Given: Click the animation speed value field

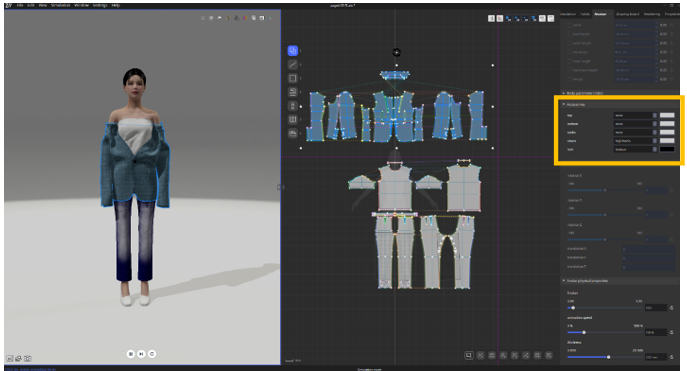Looking at the screenshot, I should 655,332.
